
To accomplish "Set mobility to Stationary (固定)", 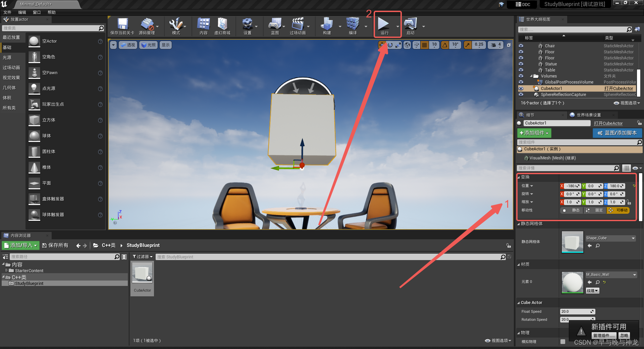I will [595, 210].
